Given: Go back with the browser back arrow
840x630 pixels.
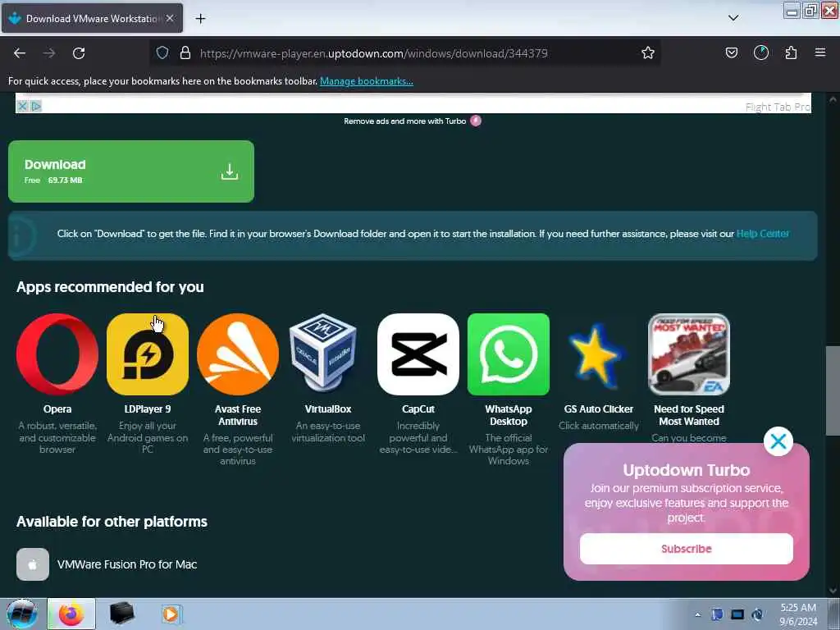Looking at the screenshot, I should coord(20,53).
